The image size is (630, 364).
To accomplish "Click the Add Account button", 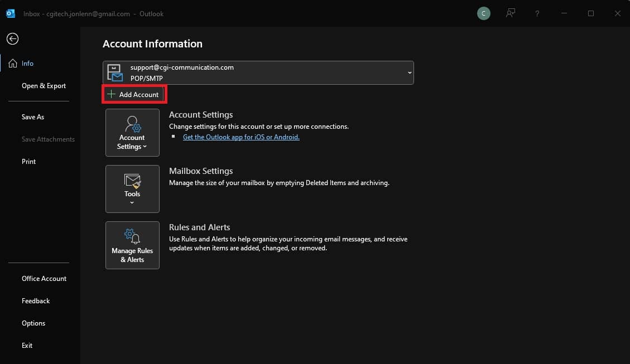I will click(134, 94).
